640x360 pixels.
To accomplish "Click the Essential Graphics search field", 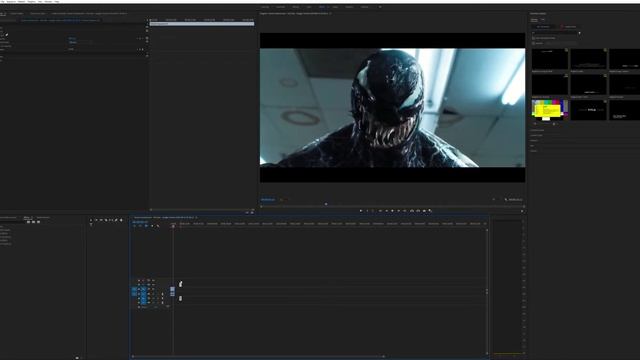I will tap(554, 33).
